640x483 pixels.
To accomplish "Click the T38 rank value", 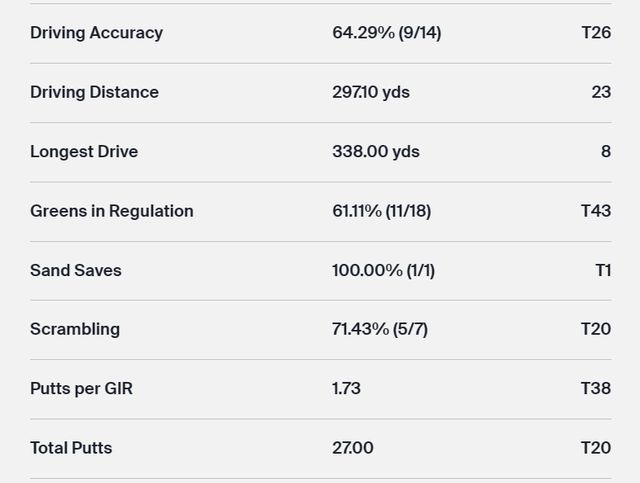I will coord(596,388).
